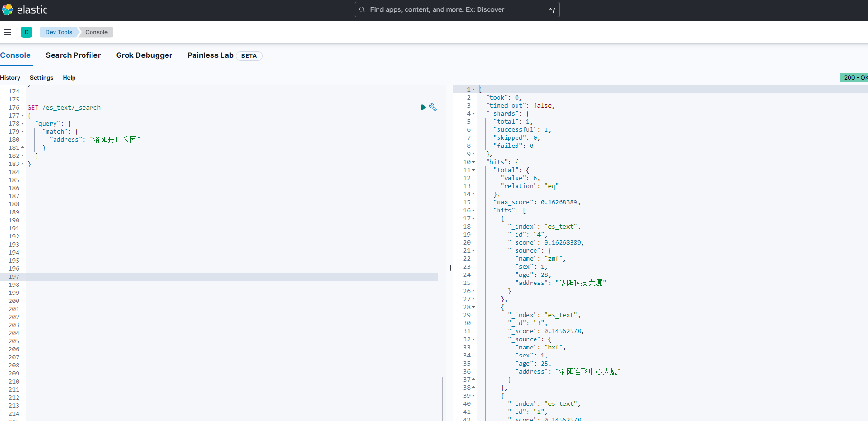Open the hamburger navigation menu
The image size is (868, 421).
(8, 32)
